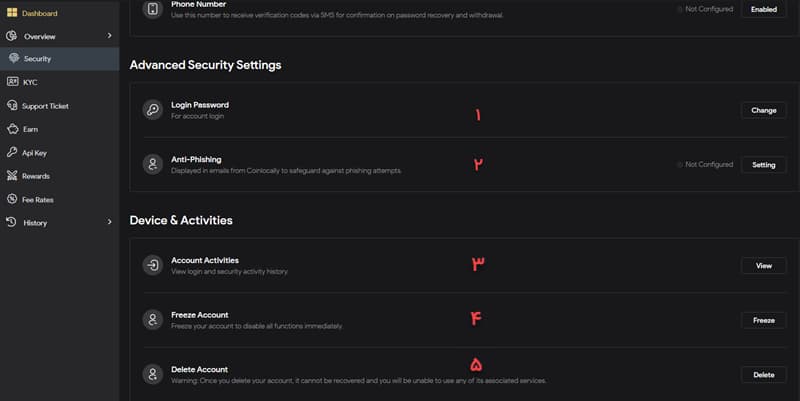Open Anti-Phishing via the Setting button
800x401 pixels.
tap(763, 165)
